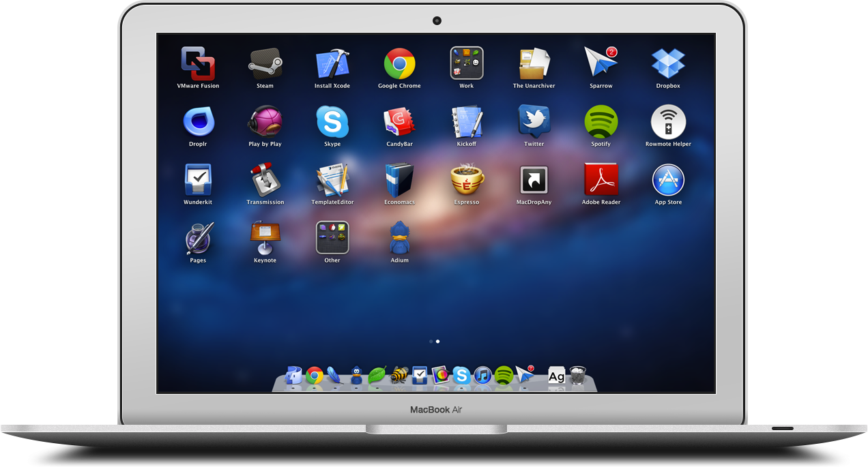Launch The Unarchiver
The image size is (868, 467).
click(534, 64)
